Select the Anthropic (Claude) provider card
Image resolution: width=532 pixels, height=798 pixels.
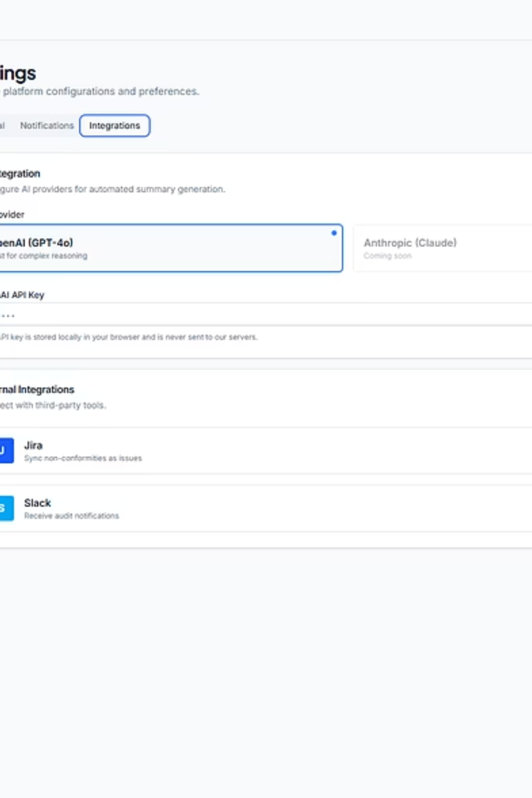pyautogui.click(x=443, y=248)
